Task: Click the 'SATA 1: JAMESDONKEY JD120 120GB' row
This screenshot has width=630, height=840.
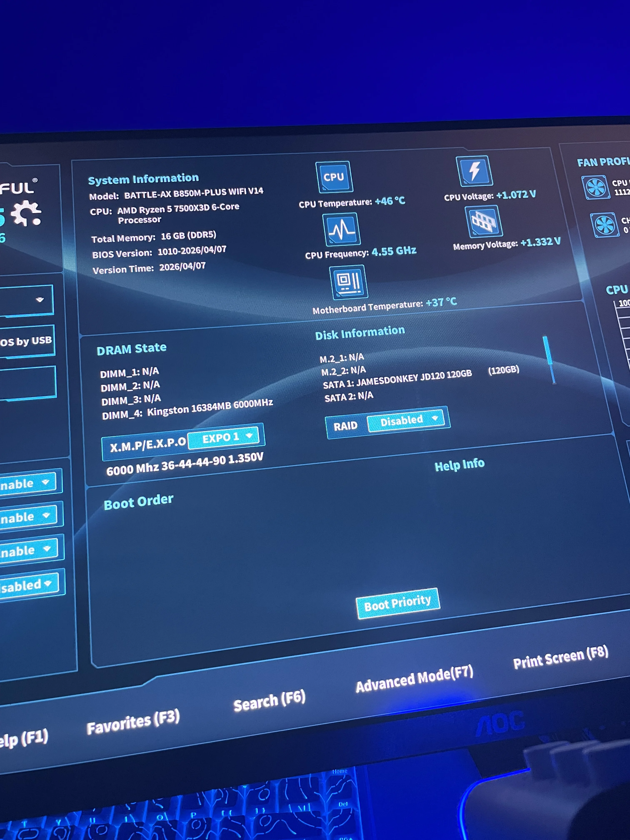Action: click(397, 379)
